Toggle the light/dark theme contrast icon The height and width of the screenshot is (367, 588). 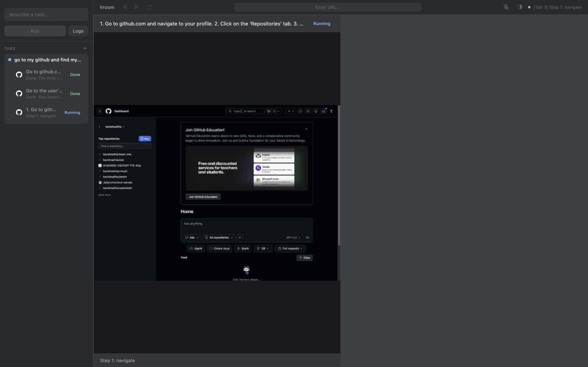520,7
